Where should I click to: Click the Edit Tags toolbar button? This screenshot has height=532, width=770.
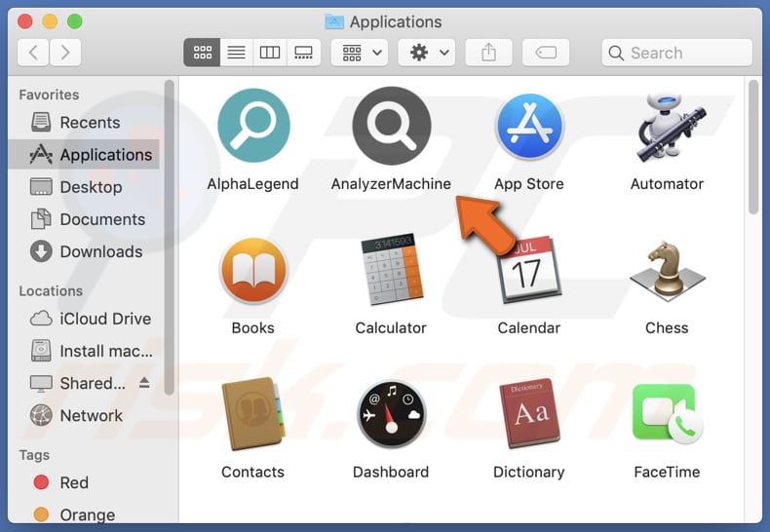click(x=546, y=53)
